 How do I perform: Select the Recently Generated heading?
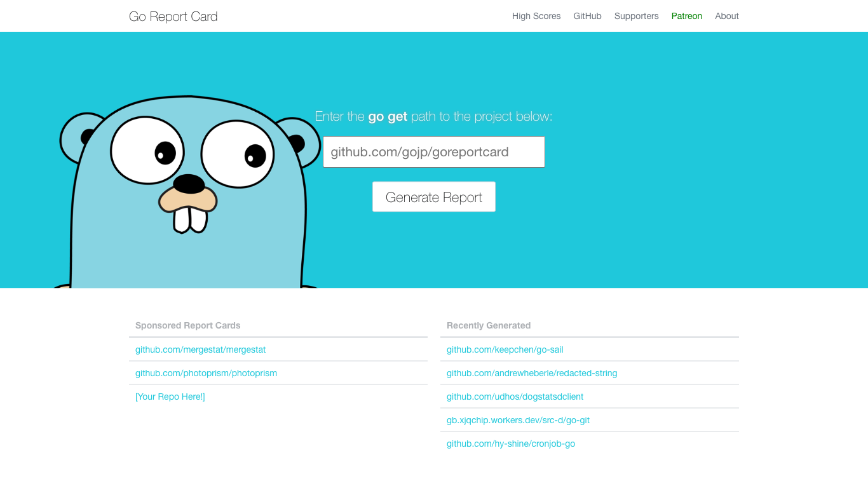[x=489, y=325]
